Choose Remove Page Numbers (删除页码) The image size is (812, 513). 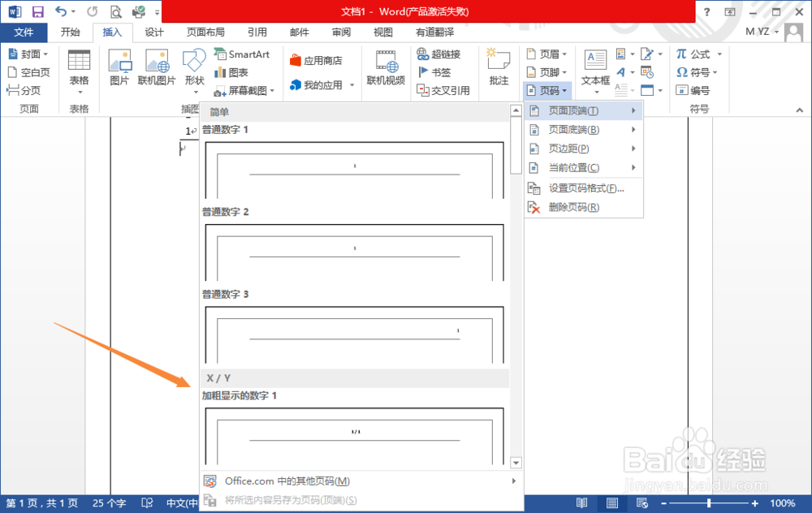click(x=584, y=208)
